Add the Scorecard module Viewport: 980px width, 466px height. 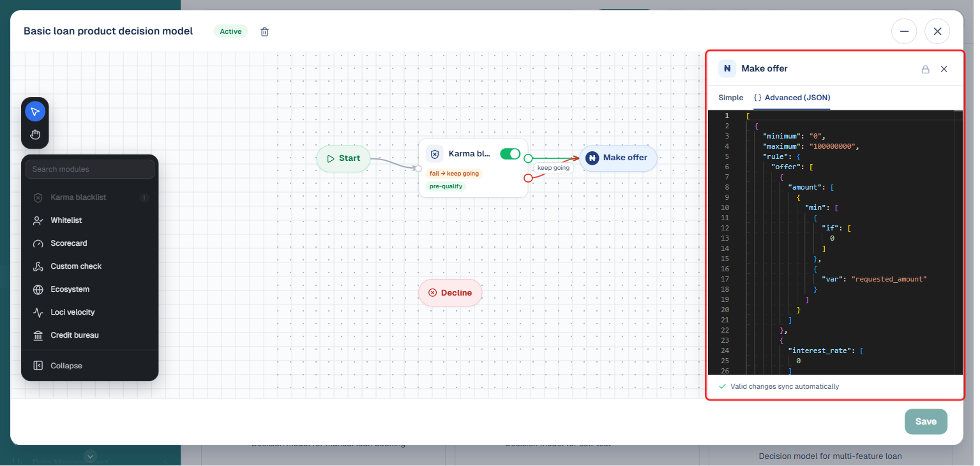click(90, 243)
